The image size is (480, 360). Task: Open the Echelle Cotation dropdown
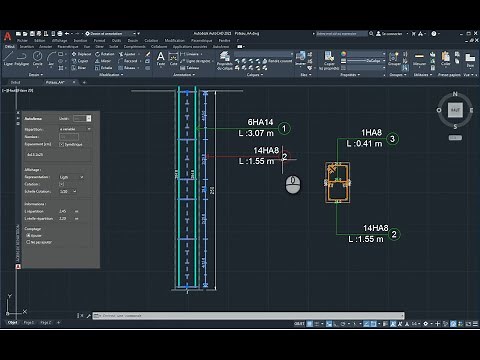[x=68, y=191]
